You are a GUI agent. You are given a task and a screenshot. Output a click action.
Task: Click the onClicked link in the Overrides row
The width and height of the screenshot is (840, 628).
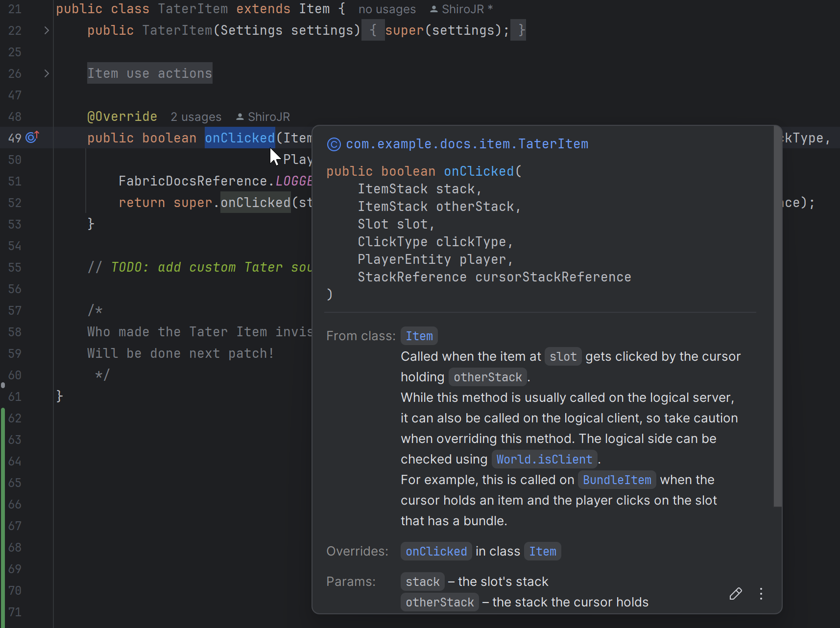coord(435,551)
